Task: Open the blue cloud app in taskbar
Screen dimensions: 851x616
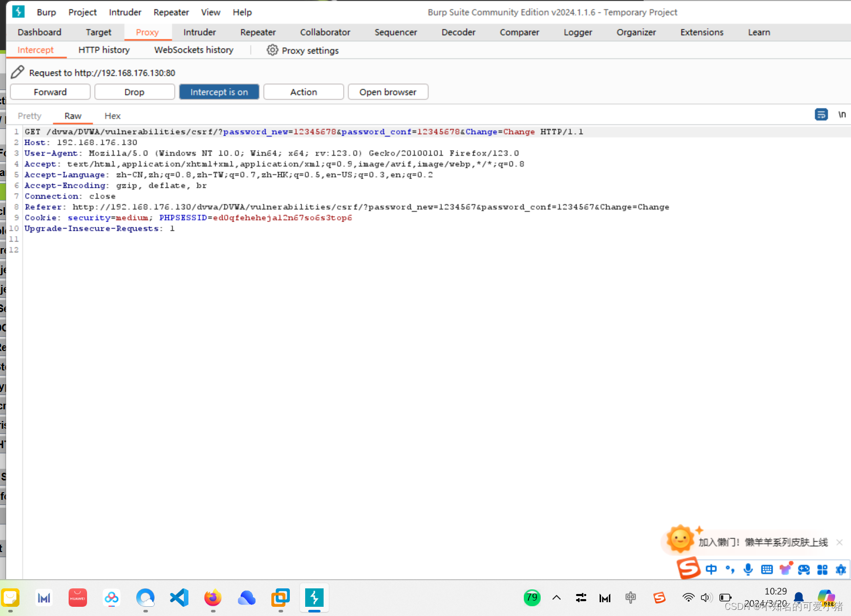Action: point(247,598)
